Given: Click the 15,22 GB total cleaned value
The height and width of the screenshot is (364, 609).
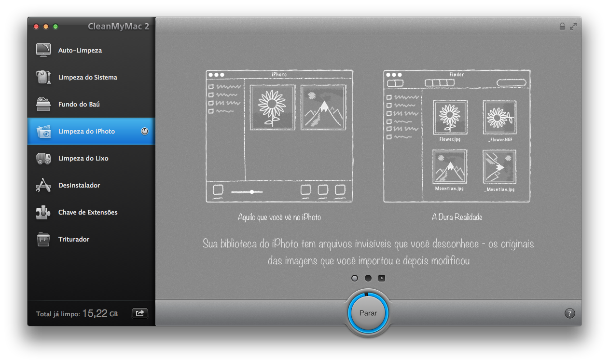Looking at the screenshot, I should [100, 313].
